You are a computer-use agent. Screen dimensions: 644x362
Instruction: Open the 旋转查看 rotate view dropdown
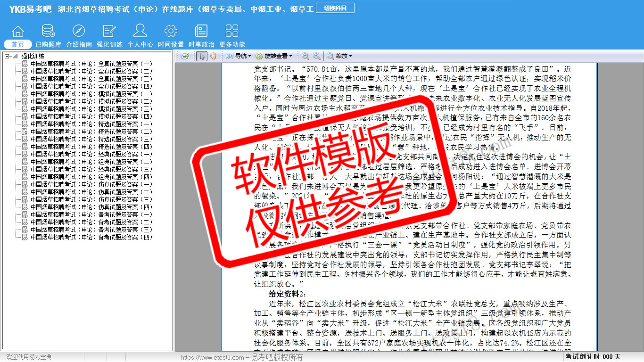[x=274, y=56]
